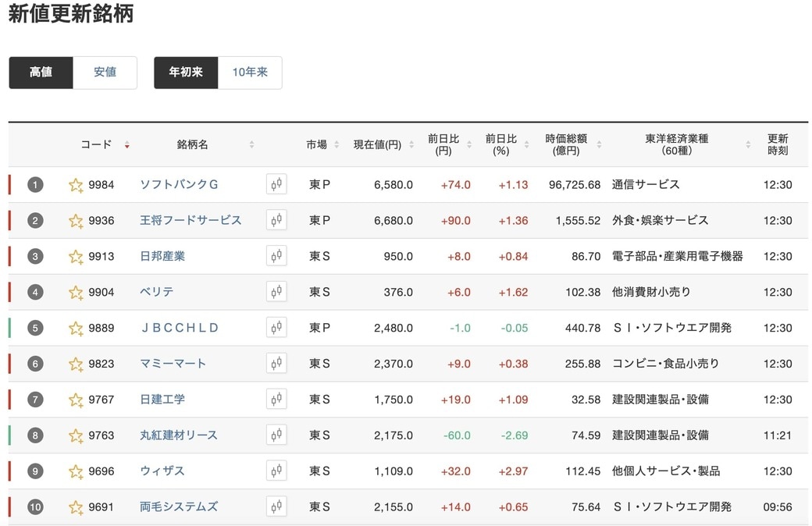Click 通信サービス industry cell
The image size is (812, 526).
(x=646, y=185)
